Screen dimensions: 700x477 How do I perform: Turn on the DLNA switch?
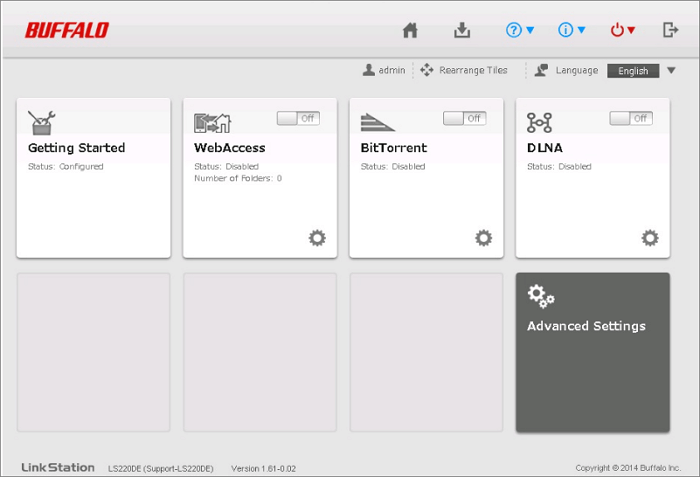tap(631, 118)
